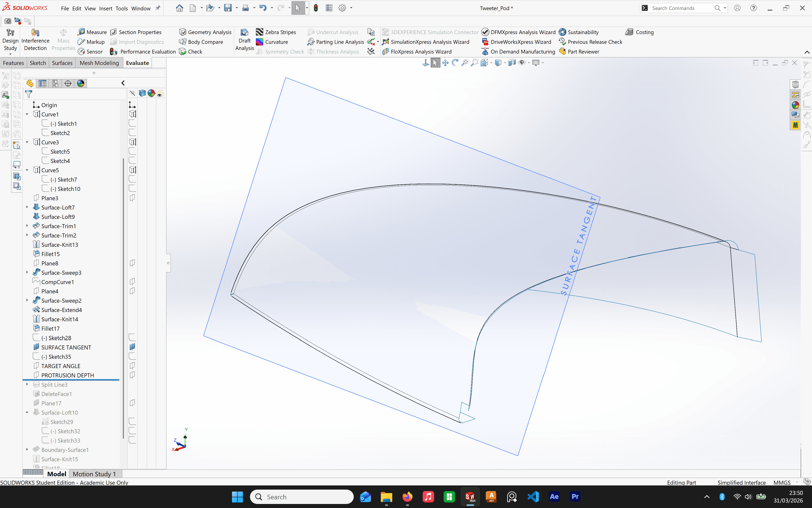Toggle Curvature display
Screen dimensions: 812x508
(272, 42)
